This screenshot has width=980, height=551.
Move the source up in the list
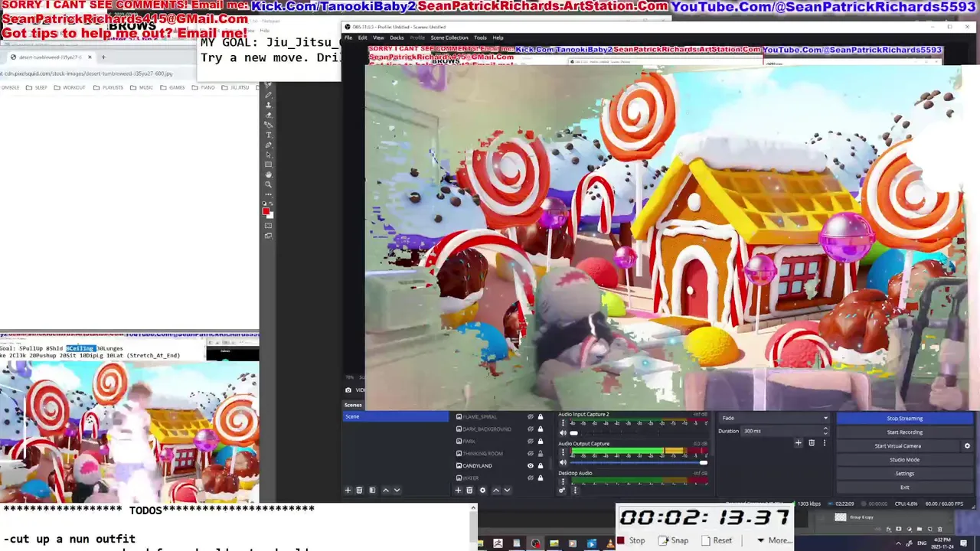(496, 491)
